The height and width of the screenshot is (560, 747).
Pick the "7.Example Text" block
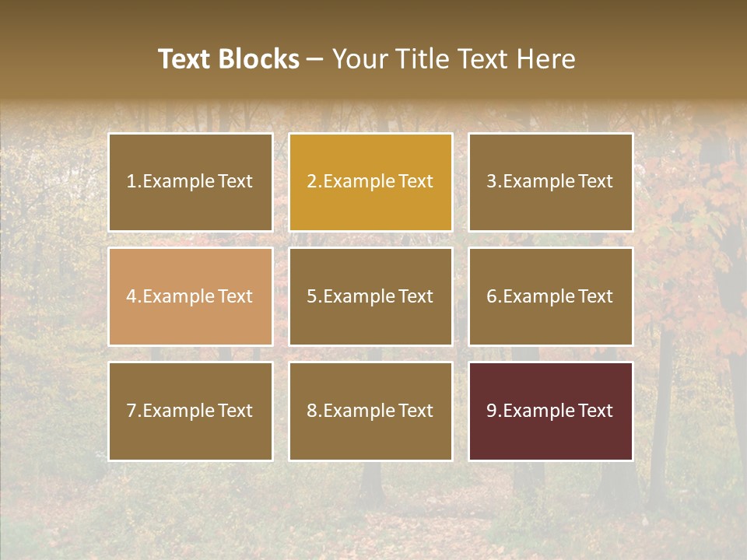click(191, 411)
